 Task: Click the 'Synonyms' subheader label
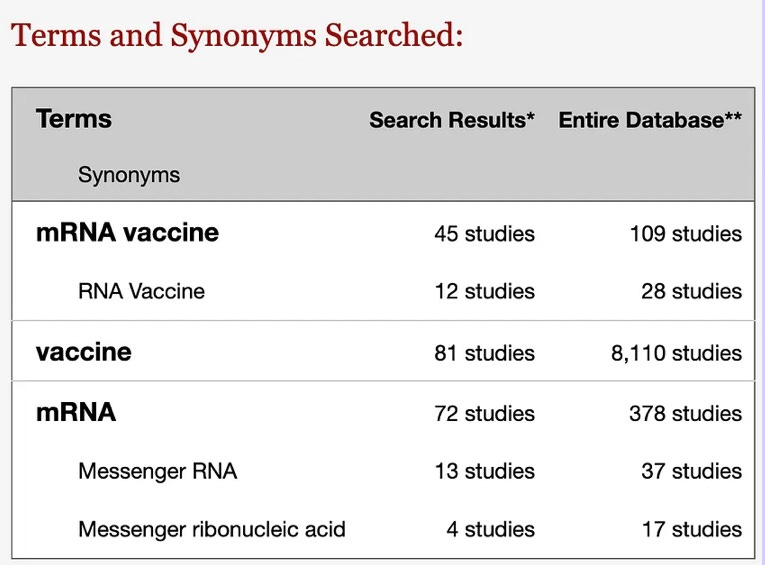click(129, 175)
